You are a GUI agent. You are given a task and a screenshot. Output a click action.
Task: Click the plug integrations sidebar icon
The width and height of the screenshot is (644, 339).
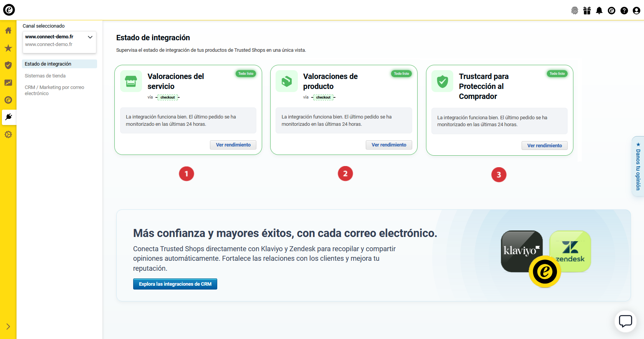tap(8, 117)
